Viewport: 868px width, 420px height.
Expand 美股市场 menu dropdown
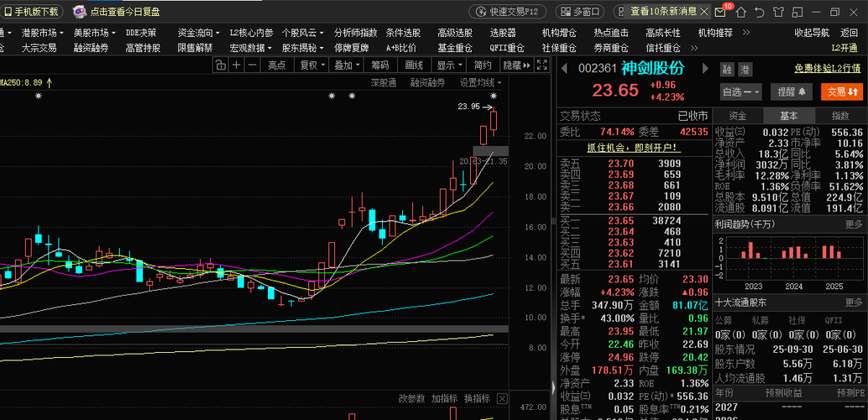(x=95, y=33)
